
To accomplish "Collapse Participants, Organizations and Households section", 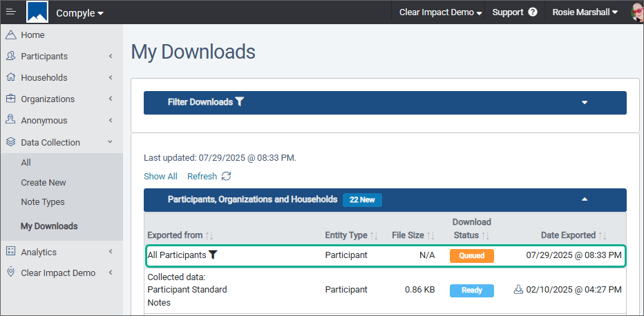I will [x=585, y=199].
